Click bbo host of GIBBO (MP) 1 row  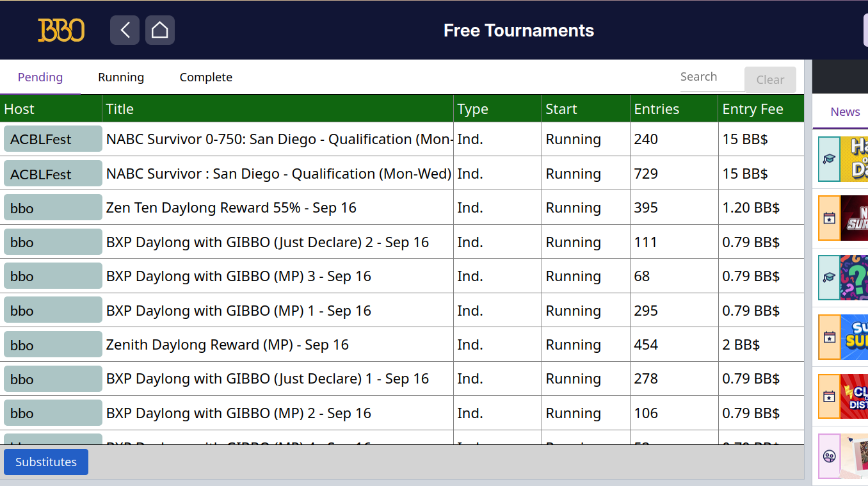click(x=53, y=311)
